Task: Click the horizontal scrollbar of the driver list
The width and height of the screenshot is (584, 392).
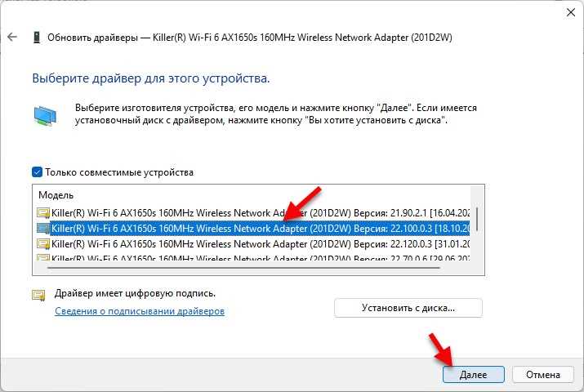Action: pos(243,267)
